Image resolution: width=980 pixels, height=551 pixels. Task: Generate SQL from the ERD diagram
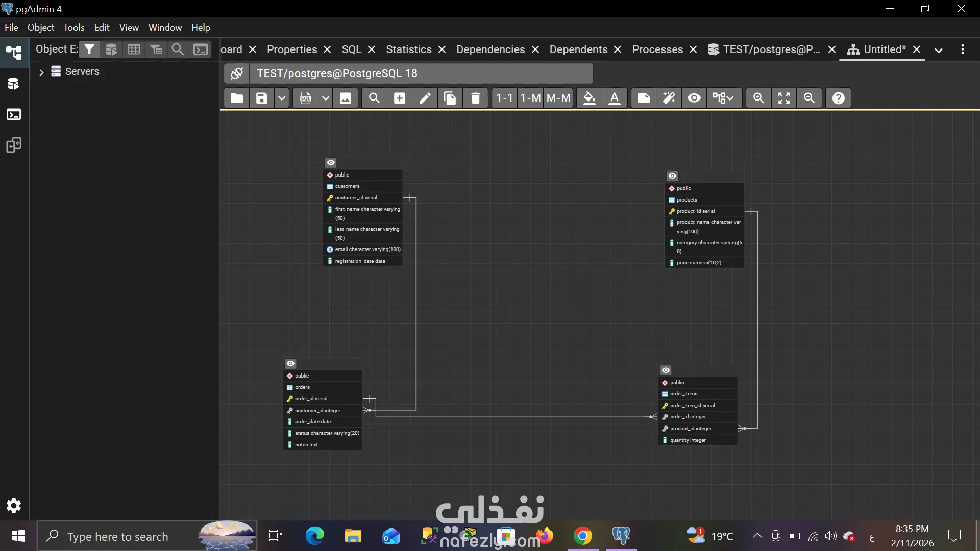pyautogui.click(x=306, y=98)
